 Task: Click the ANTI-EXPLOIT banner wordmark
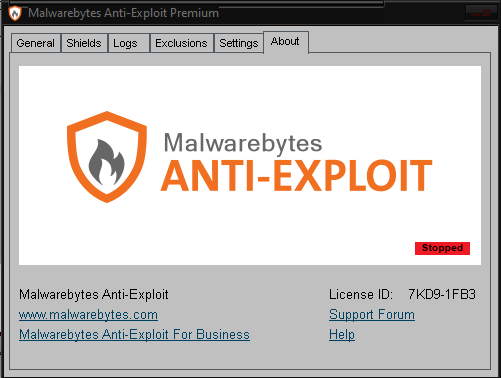297,175
